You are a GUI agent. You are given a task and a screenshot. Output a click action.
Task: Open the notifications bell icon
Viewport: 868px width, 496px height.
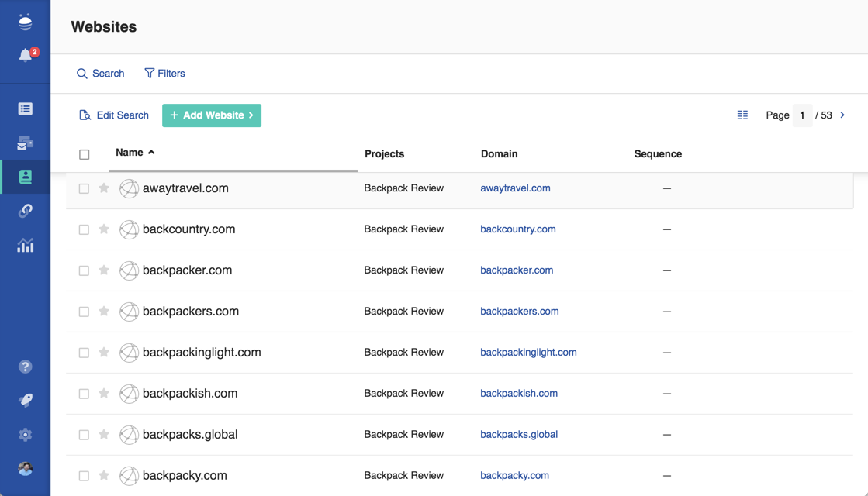pyautogui.click(x=26, y=56)
